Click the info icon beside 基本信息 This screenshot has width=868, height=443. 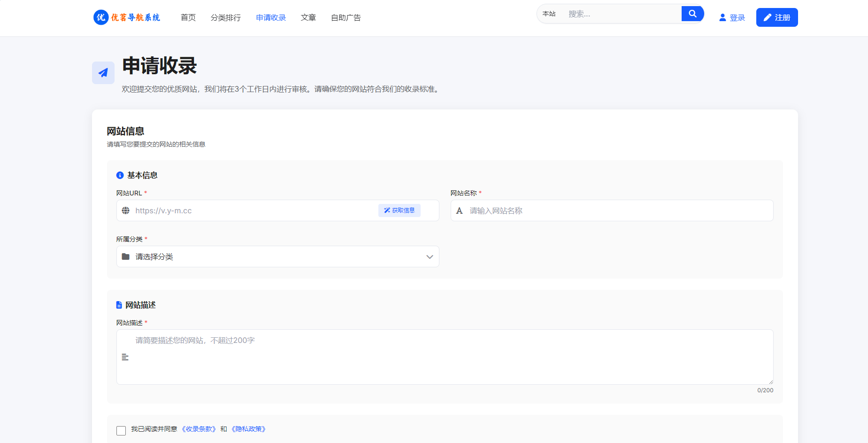120,175
